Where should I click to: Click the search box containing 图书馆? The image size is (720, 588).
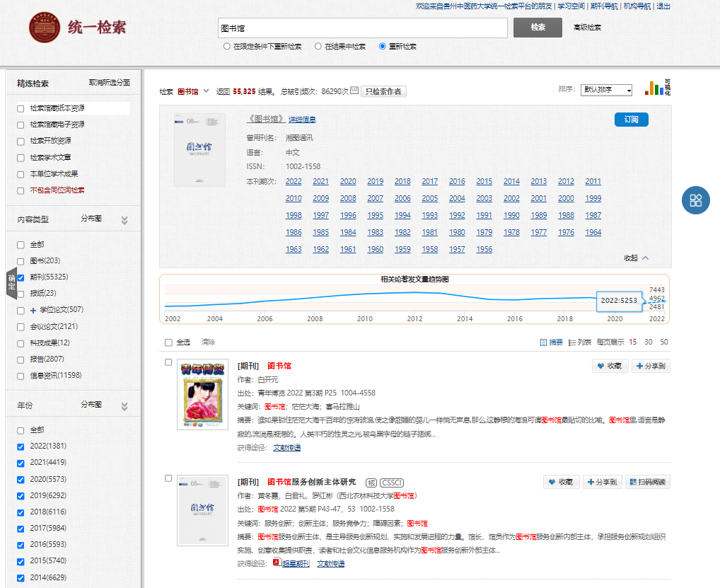click(x=362, y=28)
